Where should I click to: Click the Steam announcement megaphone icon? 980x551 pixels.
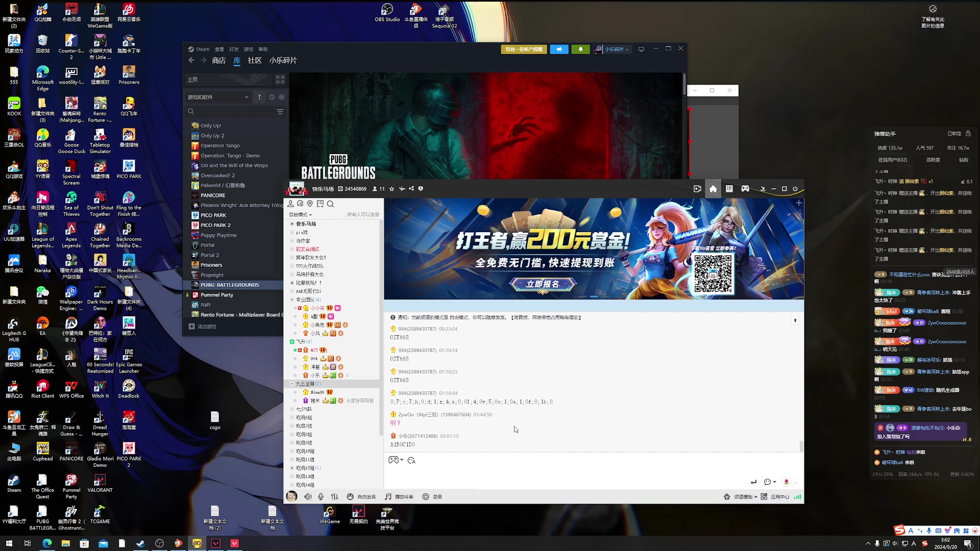coord(559,49)
